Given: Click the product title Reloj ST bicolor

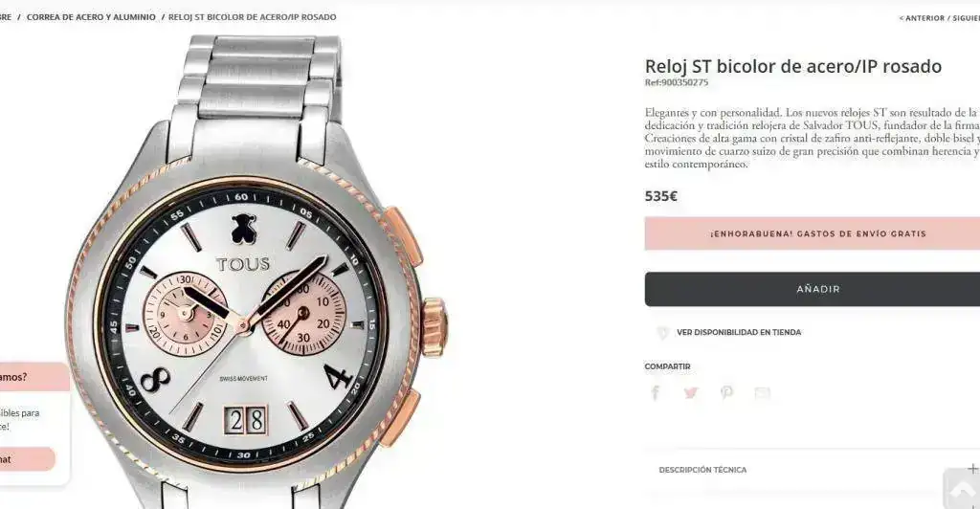Looking at the screenshot, I should (793, 66).
